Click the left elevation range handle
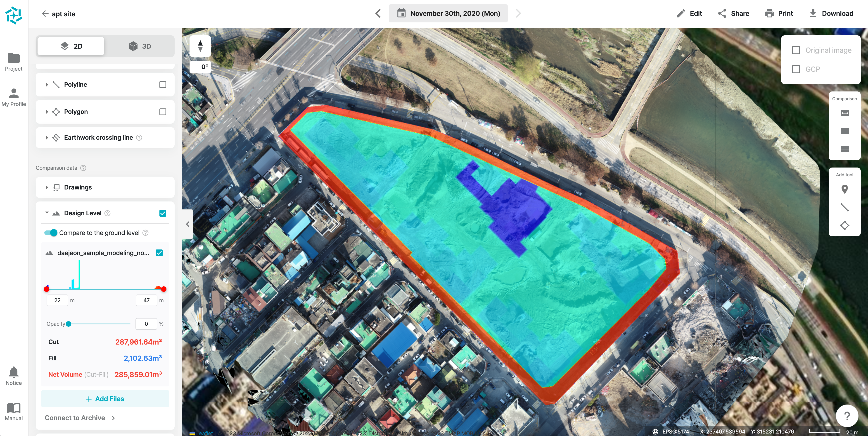 coord(47,289)
